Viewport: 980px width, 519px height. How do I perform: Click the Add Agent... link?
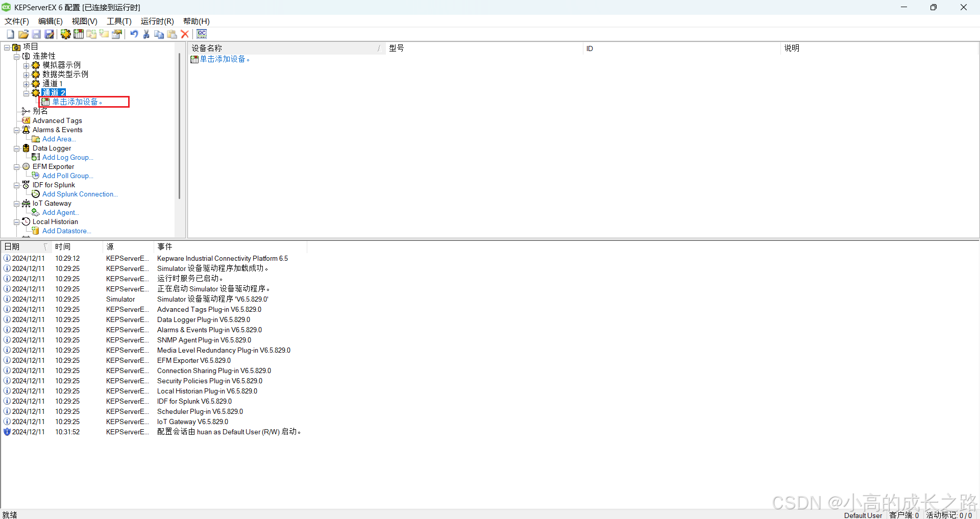pyautogui.click(x=61, y=212)
